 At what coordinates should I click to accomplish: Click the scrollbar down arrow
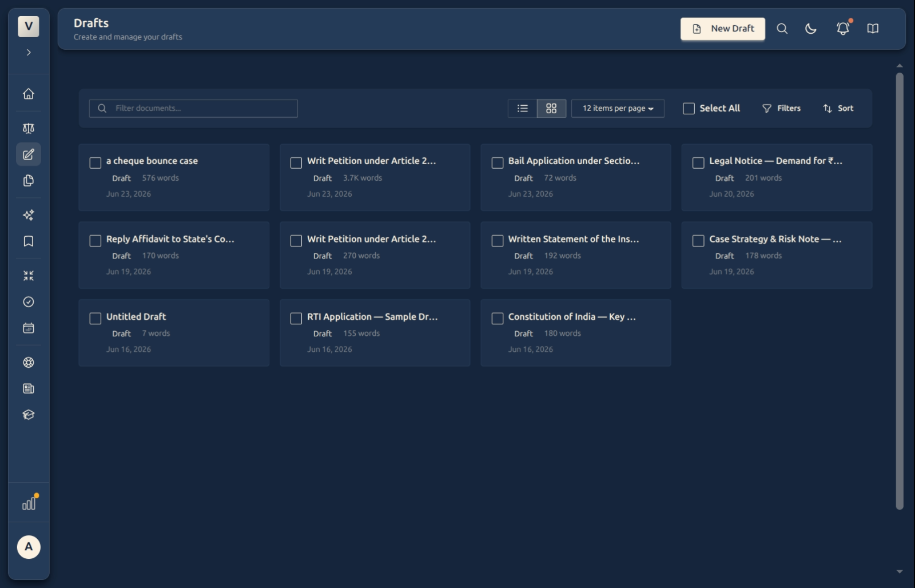tap(900, 571)
